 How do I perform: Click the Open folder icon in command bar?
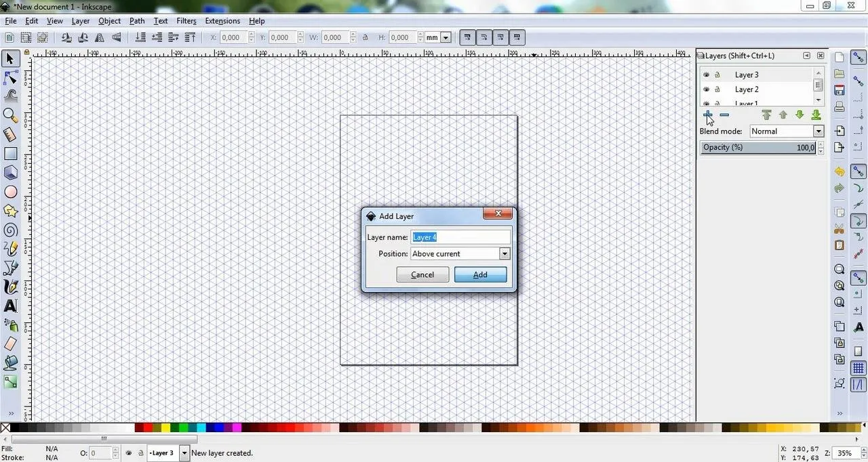coord(840,74)
